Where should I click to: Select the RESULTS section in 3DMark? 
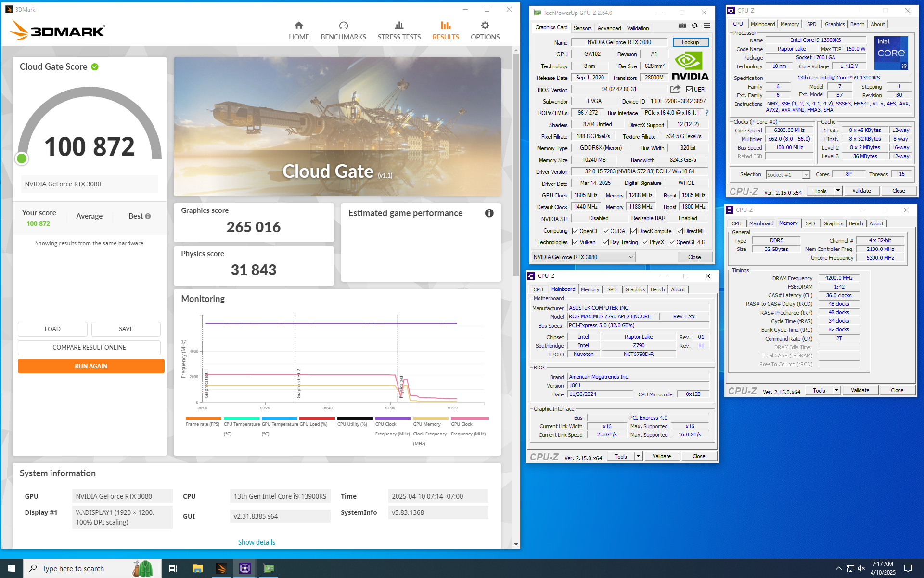[446, 31]
